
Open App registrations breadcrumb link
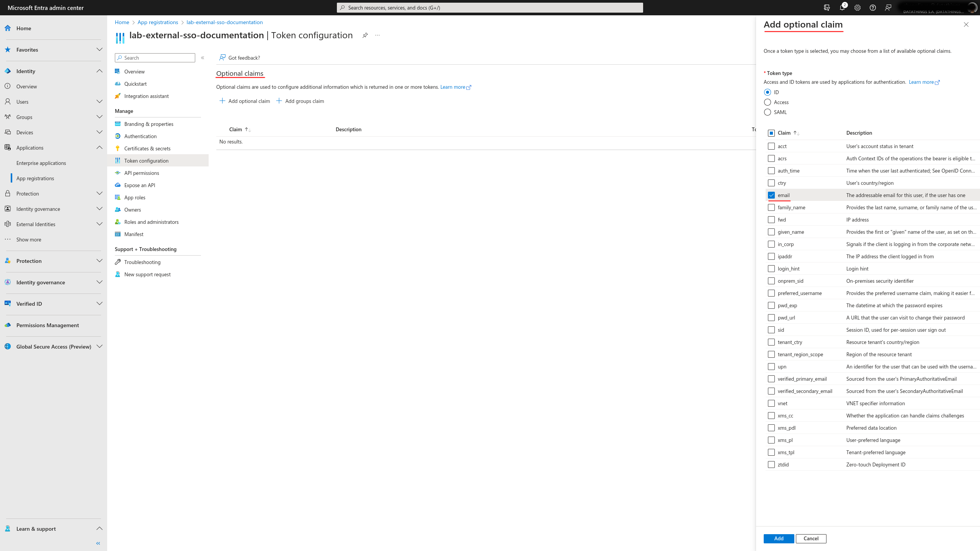click(158, 22)
